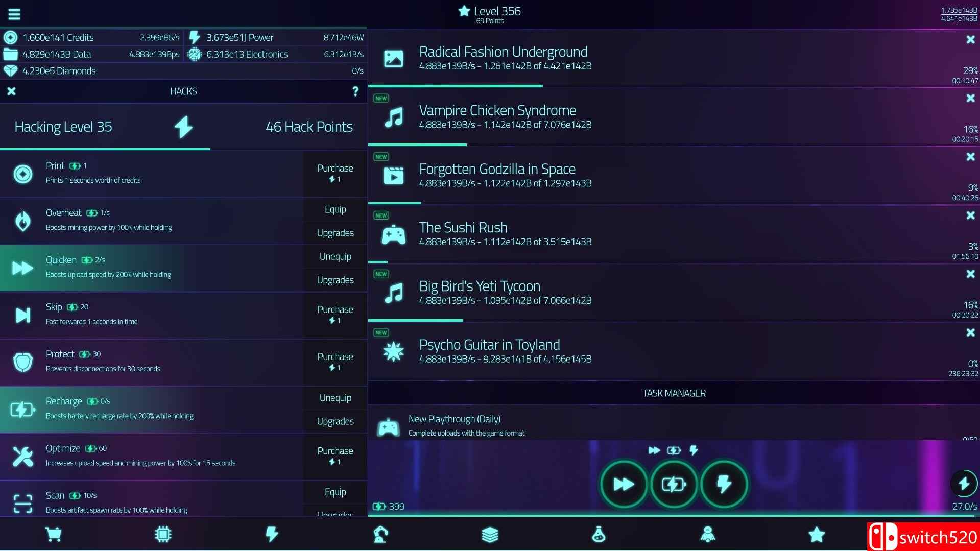Open Upgrades for Recharge hack
This screenshot has width=980, height=551.
tap(335, 421)
